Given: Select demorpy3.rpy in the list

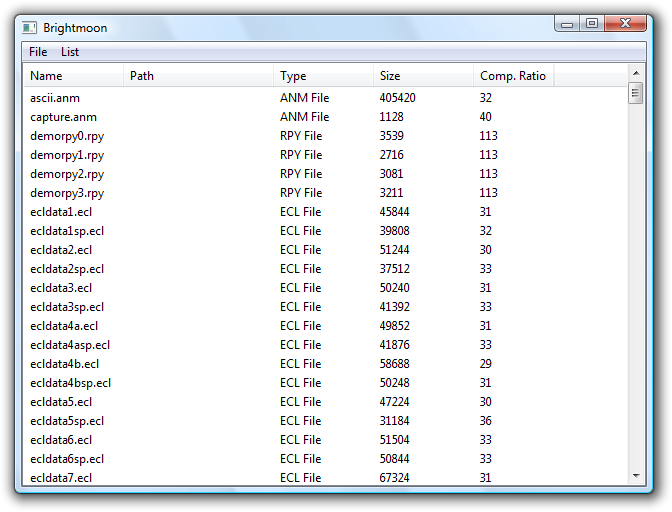Looking at the screenshot, I should point(67,193).
